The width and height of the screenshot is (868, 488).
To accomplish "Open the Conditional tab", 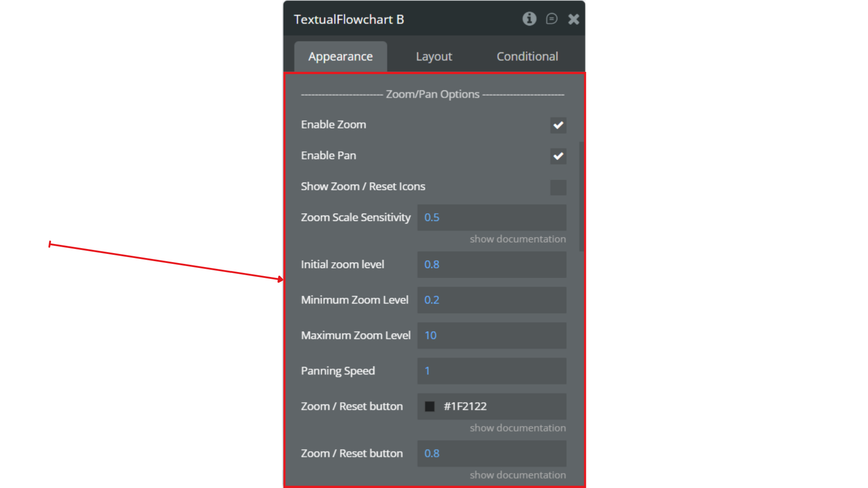I will click(x=527, y=56).
